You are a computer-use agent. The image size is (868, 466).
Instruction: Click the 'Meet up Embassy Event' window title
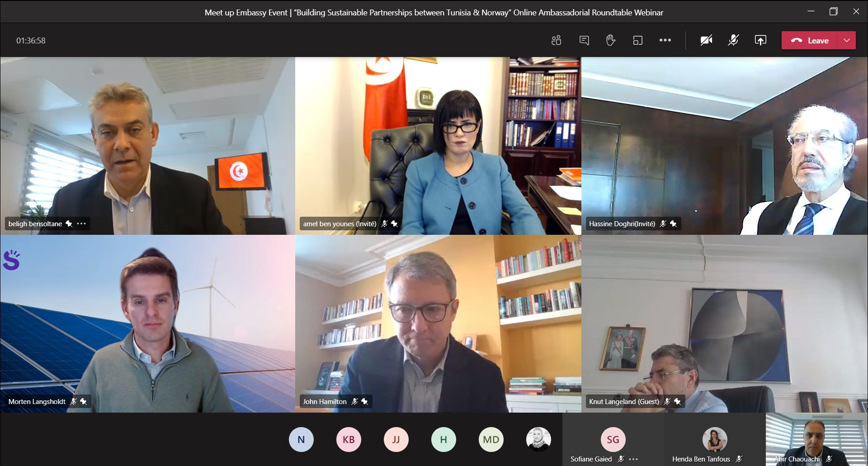click(434, 12)
